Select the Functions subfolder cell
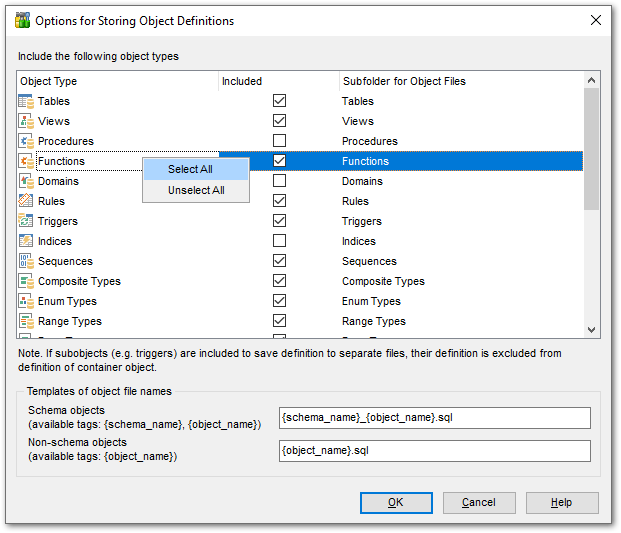This screenshot has width=621, height=533. click(x=461, y=161)
